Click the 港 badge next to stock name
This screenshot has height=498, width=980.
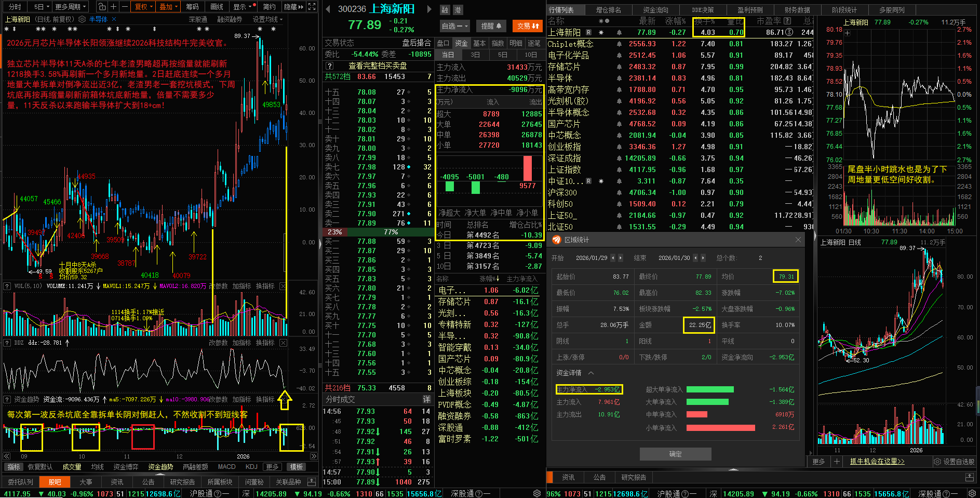click(x=457, y=10)
